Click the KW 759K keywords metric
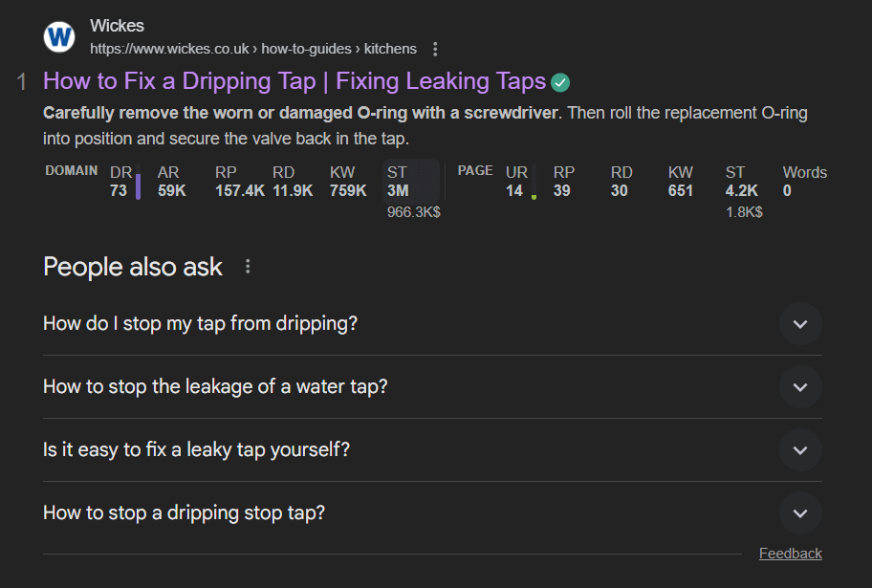 (346, 182)
